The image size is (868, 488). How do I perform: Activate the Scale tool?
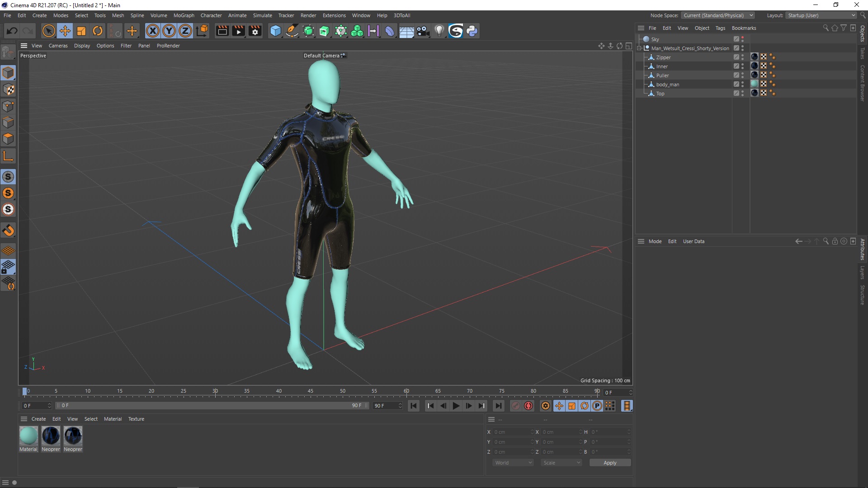click(x=81, y=31)
